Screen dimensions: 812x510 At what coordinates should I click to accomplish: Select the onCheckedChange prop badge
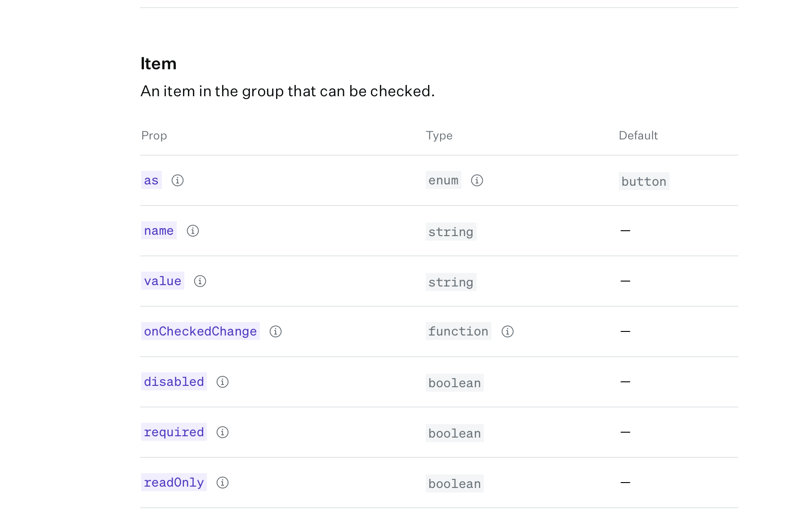(x=200, y=331)
